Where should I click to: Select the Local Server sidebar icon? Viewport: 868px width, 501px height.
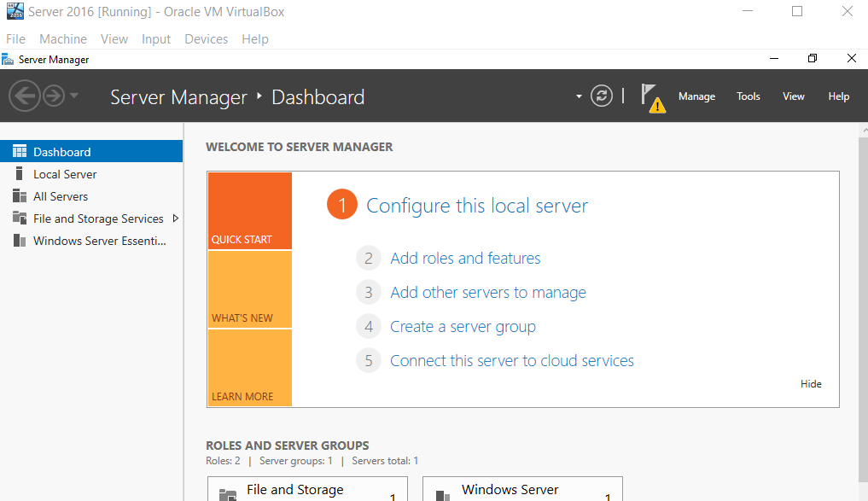pyautogui.click(x=20, y=174)
